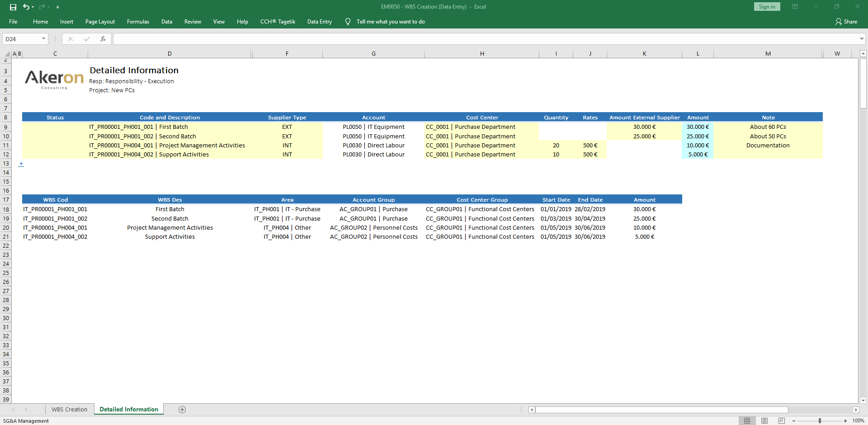Switch to Page Break Preview
868x425 pixels.
pos(782,421)
